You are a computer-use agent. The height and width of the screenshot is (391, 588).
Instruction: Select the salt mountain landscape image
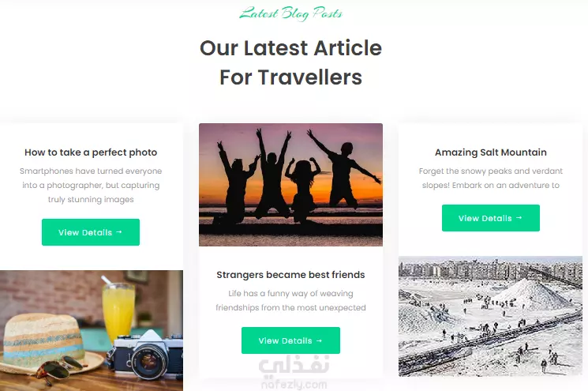(x=490, y=316)
